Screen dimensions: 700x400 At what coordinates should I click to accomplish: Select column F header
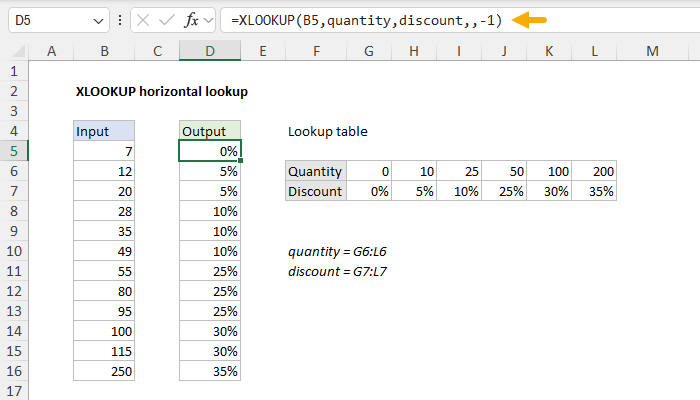pyautogui.click(x=316, y=51)
